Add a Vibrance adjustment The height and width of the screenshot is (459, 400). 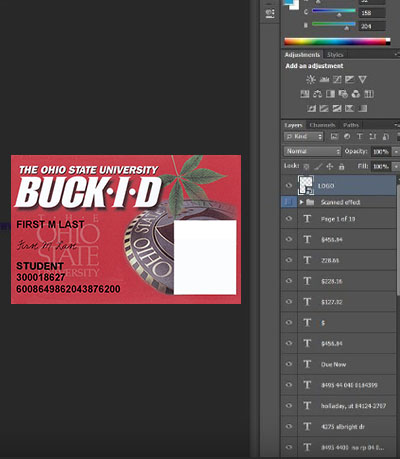[362, 79]
